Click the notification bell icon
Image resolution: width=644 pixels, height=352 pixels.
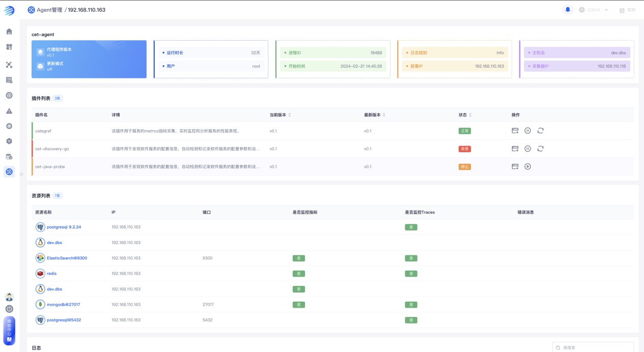568,10
